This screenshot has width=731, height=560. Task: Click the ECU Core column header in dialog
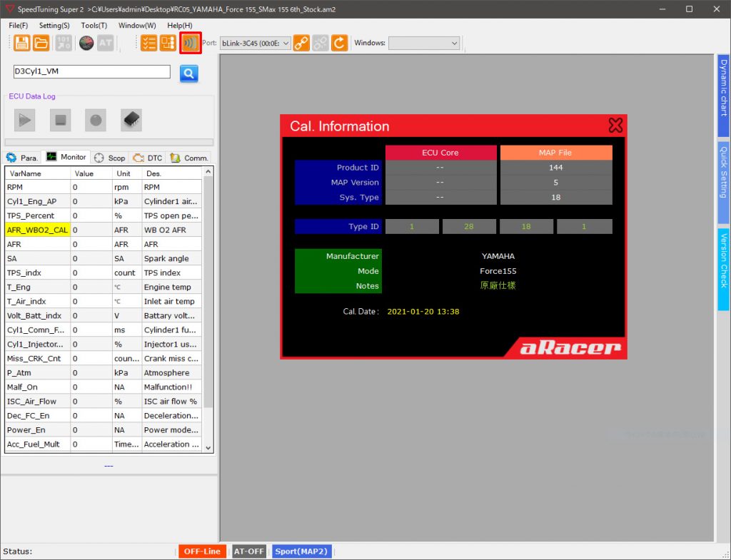click(x=440, y=153)
